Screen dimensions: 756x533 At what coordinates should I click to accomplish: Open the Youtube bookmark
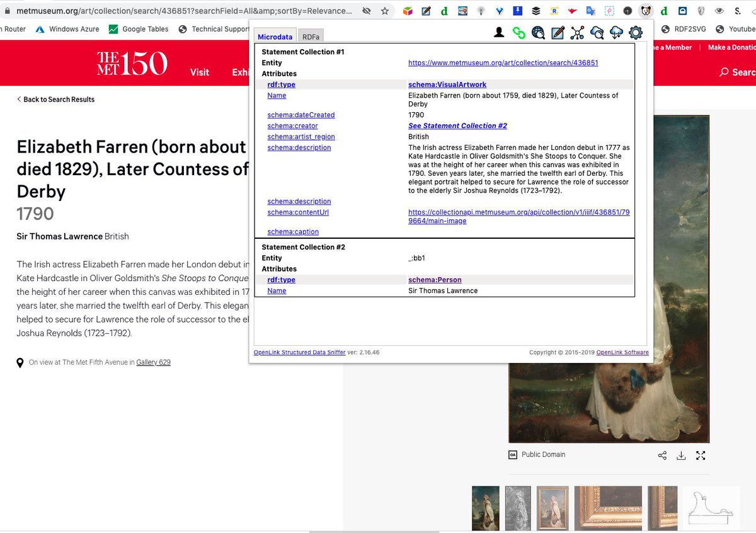coord(735,29)
